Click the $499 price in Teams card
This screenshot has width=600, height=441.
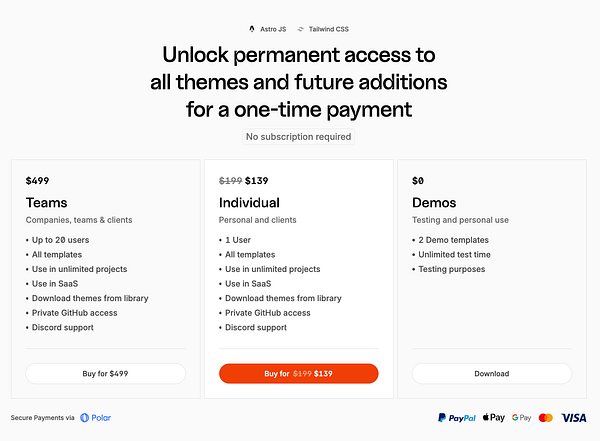[x=38, y=181]
